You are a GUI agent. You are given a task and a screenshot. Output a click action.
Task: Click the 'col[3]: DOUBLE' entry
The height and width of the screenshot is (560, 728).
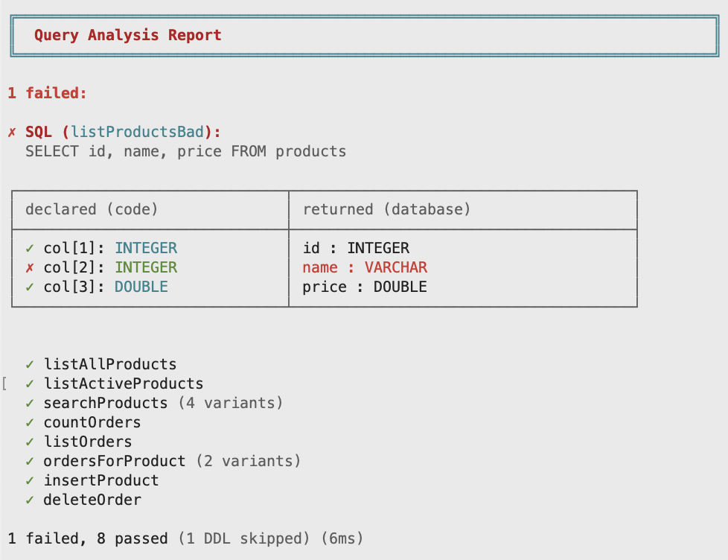[x=106, y=287]
